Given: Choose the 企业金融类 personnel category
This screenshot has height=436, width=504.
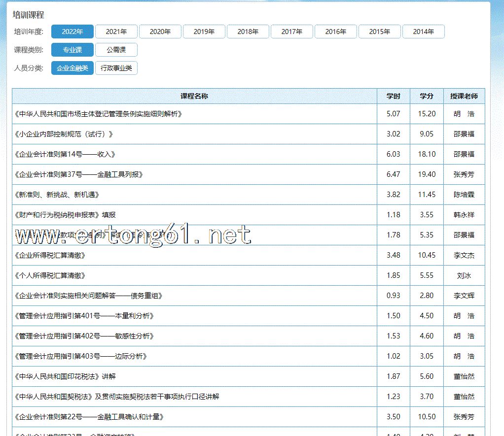Looking at the screenshot, I should pyautogui.click(x=72, y=68).
